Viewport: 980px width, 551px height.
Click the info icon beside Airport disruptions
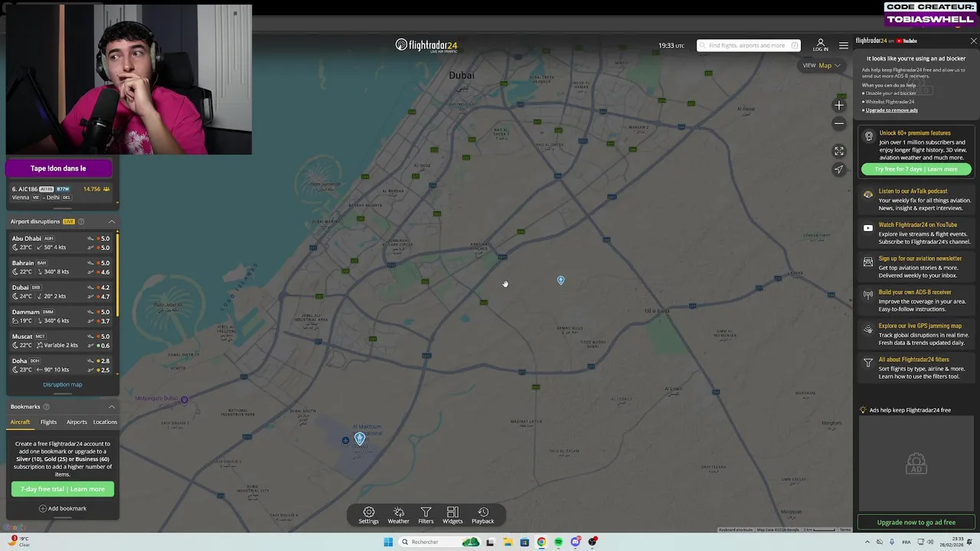coord(81,222)
